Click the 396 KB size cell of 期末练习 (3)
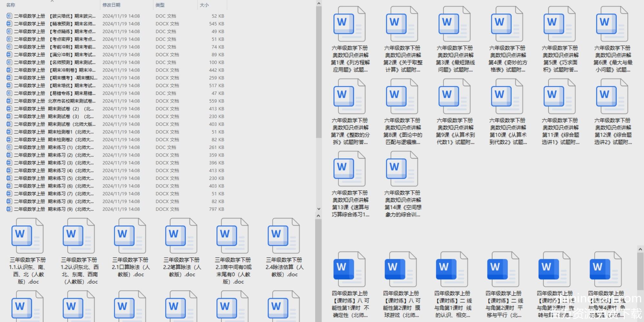Viewport: 644px width, 322px height. 216,163
